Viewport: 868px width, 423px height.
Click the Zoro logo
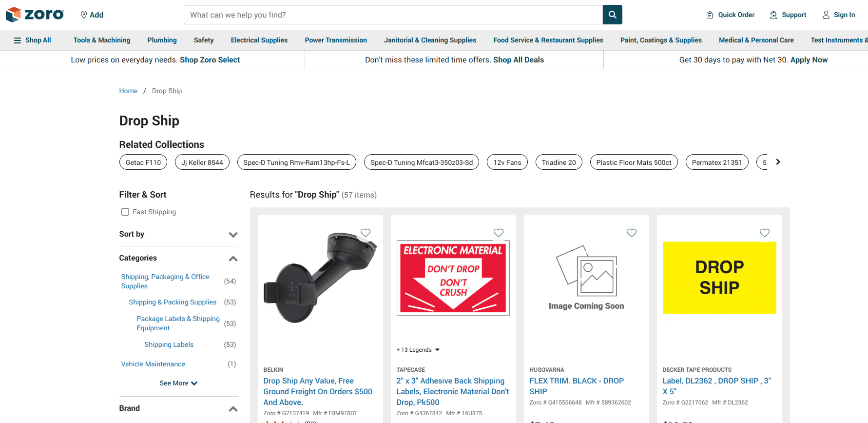(35, 15)
